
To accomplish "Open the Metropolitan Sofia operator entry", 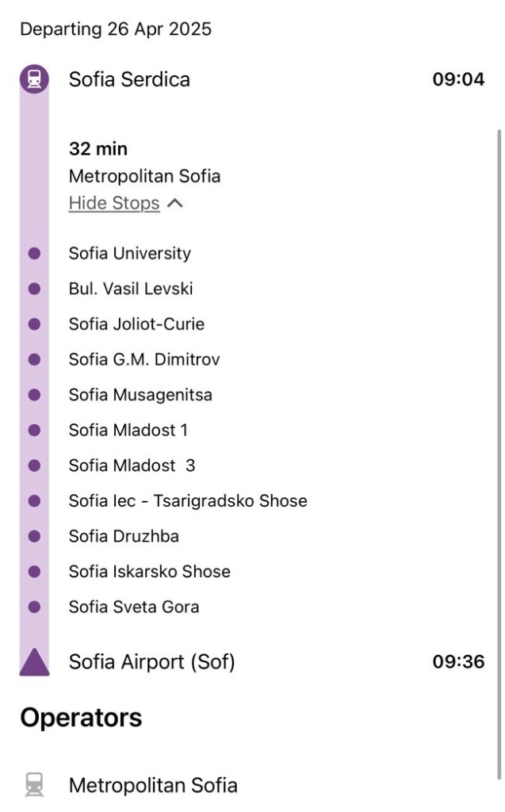I will tap(153, 785).
